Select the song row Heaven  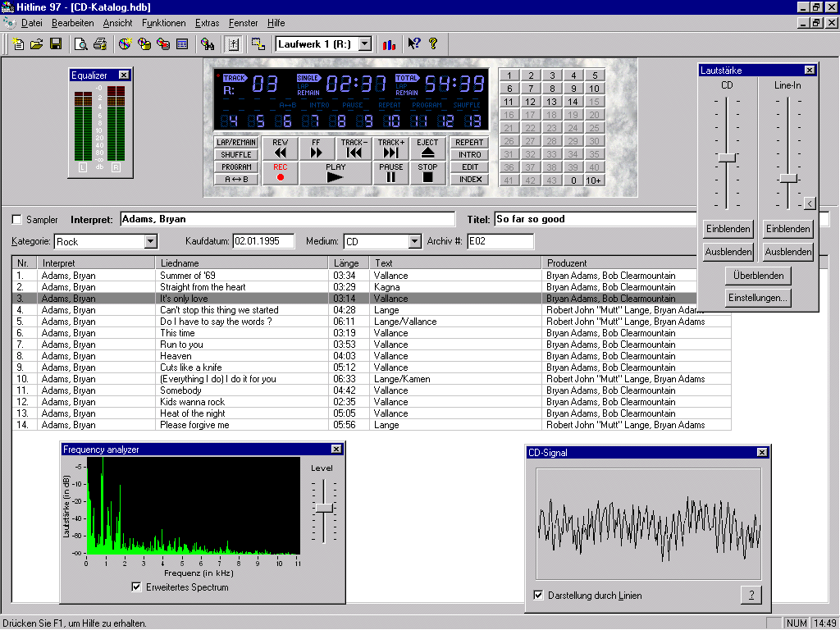coord(372,356)
